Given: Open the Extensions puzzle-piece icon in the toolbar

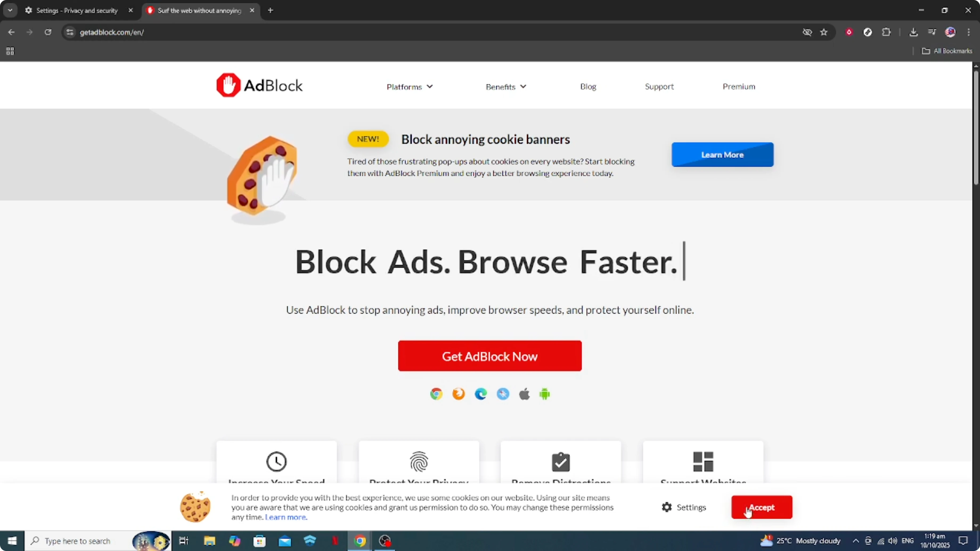Looking at the screenshot, I should pos(887,32).
